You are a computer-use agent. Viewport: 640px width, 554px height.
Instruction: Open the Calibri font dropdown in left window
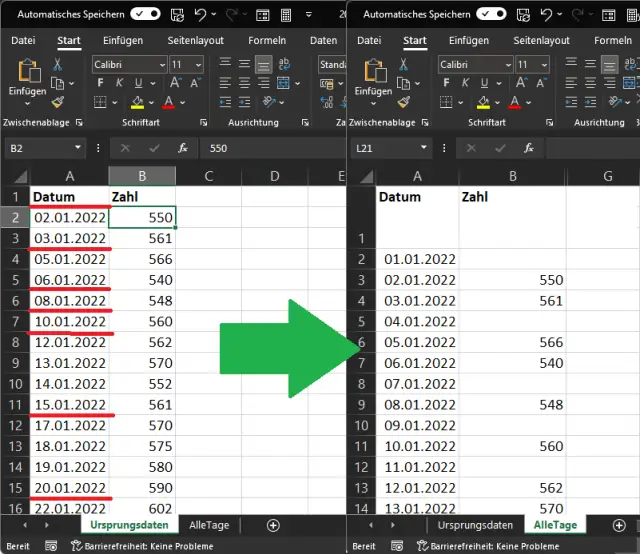161,64
